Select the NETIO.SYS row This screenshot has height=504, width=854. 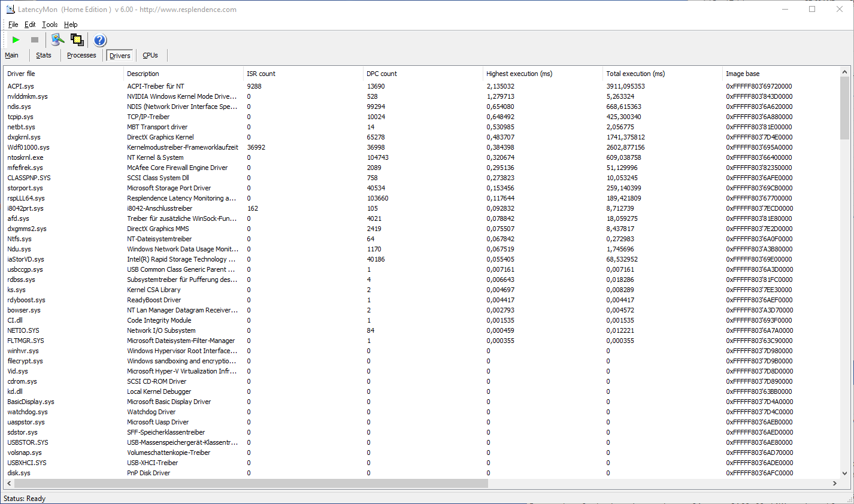coord(422,330)
